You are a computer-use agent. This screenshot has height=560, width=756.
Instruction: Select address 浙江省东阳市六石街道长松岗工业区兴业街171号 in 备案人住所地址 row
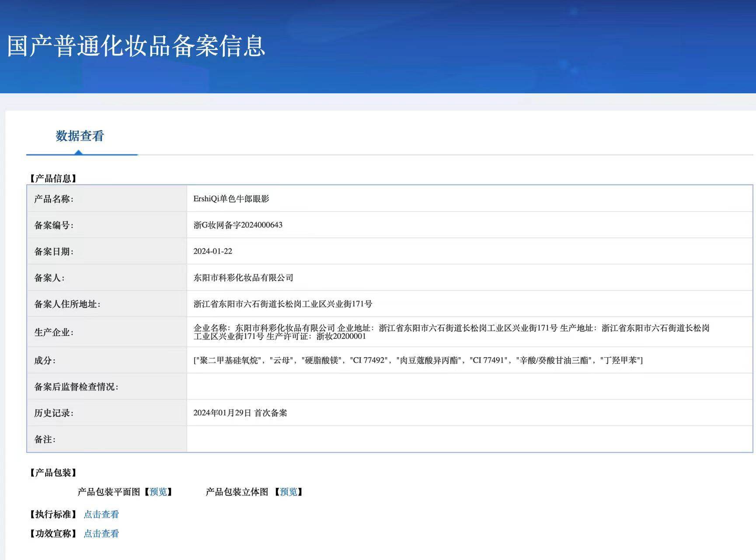[283, 304]
